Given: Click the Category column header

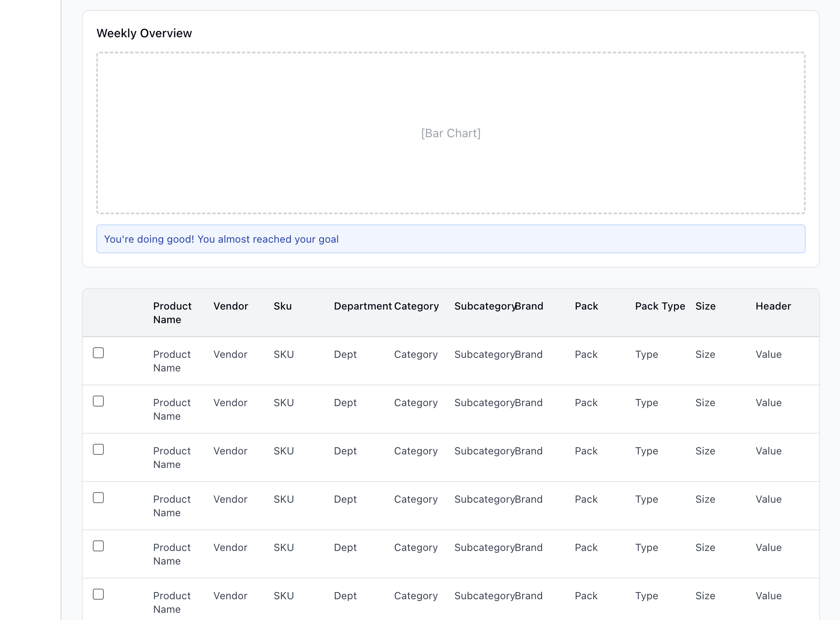Looking at the screenshot, I should point(416,306).
